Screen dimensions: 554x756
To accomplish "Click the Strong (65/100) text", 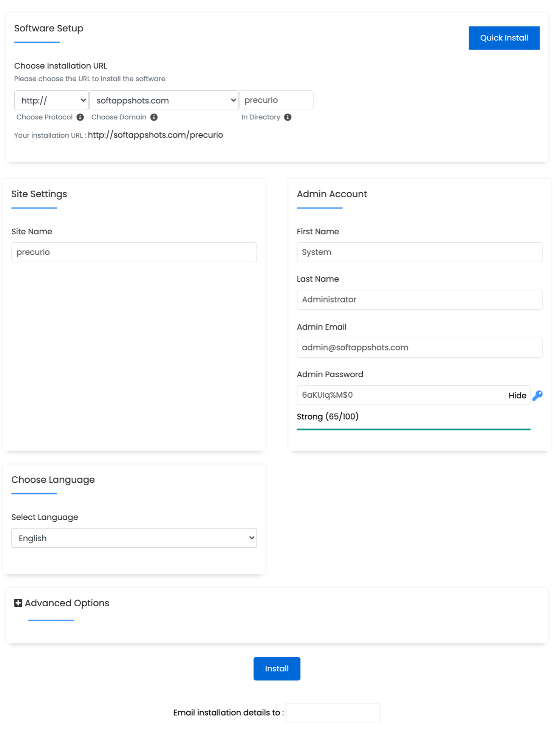I will (328, 417).
